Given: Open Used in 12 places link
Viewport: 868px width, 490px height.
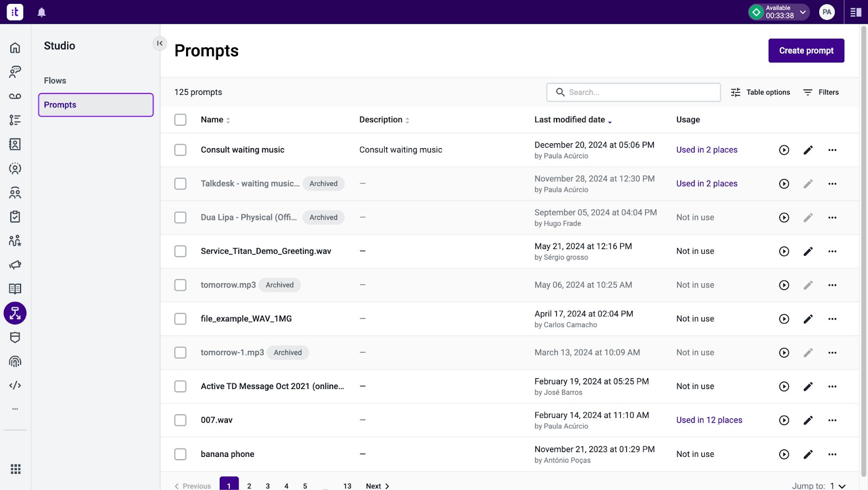Looking at the screenshot, I should (709, 420).
